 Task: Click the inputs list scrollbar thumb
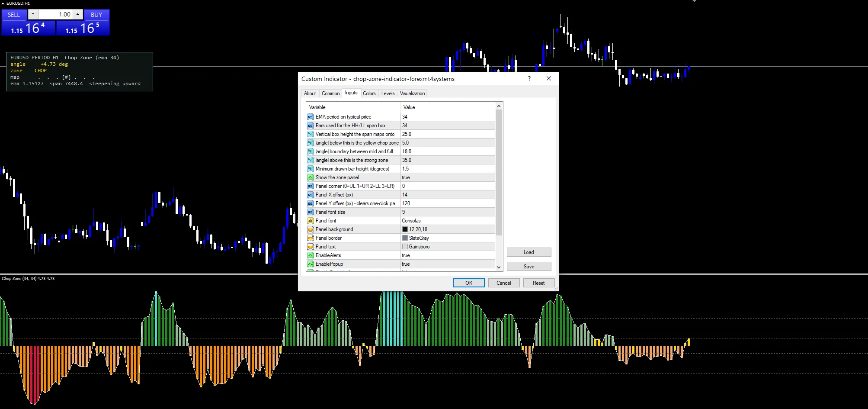pos(499,173)
